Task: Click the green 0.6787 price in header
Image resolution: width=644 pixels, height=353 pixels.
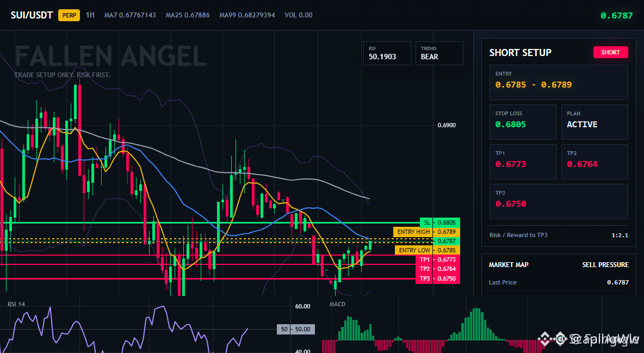Action: pos(616,16)
